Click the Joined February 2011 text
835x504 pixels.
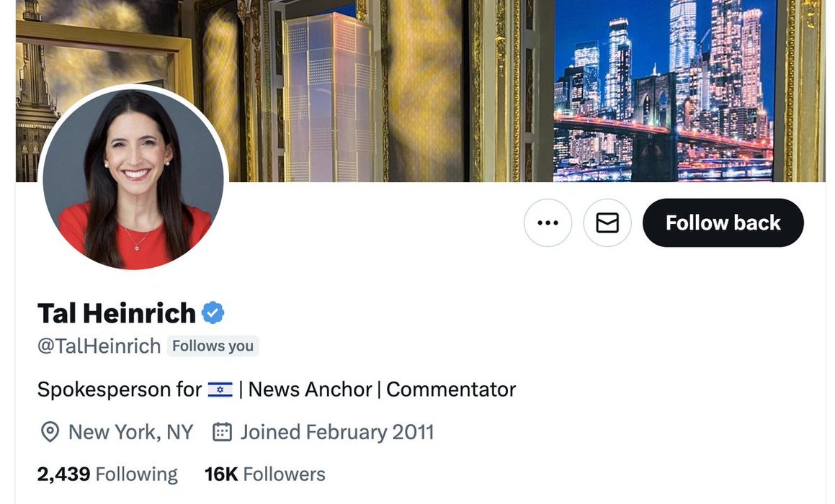pyautogui.click(x=337, y=432)
